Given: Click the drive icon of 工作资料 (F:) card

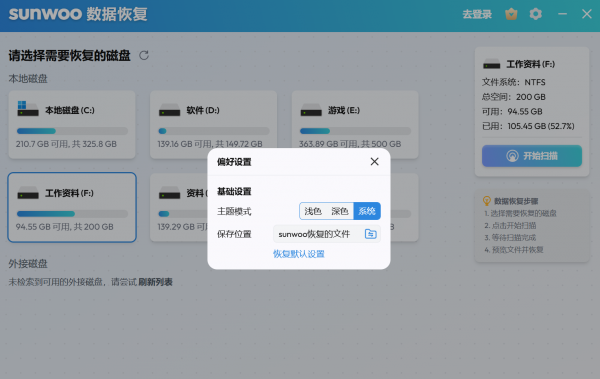Looking at the screenshot, I should pos(28,193).
